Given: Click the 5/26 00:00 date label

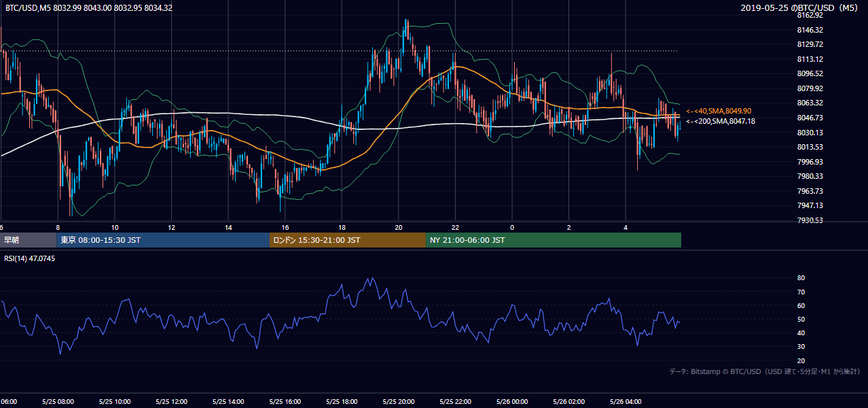Looking at the screenshot, I should point(511,402).
